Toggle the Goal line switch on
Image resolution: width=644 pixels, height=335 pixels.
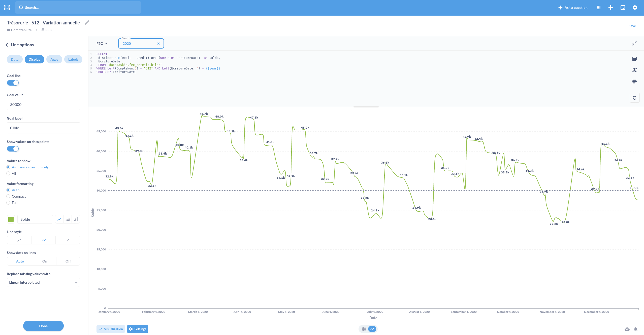point(13,83)
